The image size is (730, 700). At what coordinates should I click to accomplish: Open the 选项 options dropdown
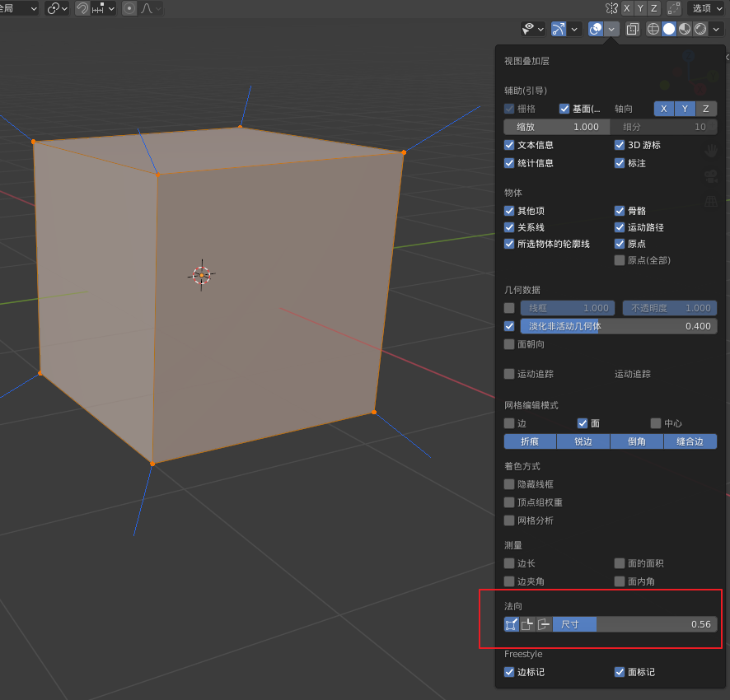(x=707, y=8)
